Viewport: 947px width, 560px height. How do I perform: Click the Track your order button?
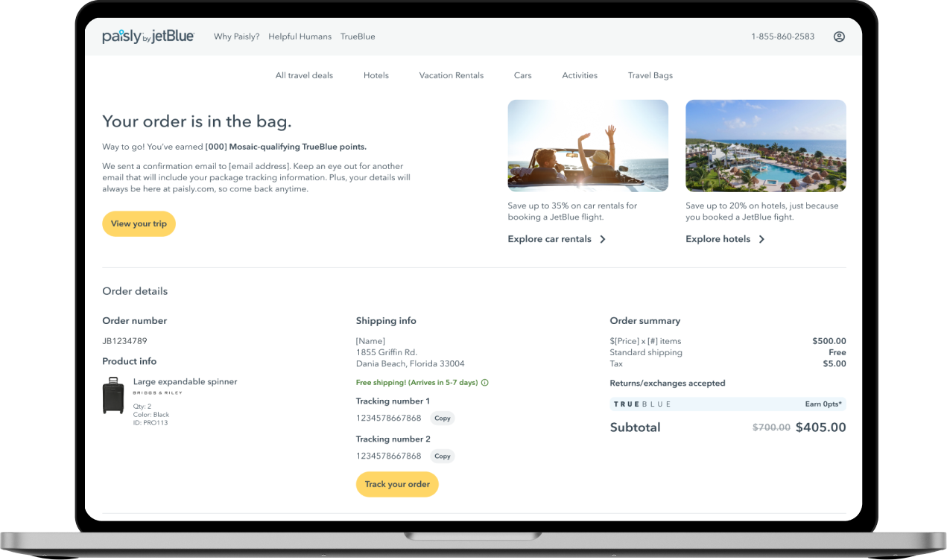397,484
